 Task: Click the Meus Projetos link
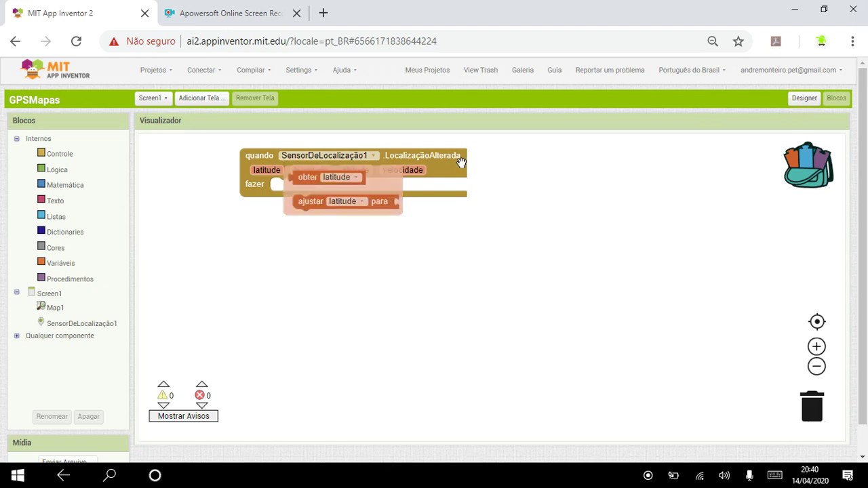(x=427, y=70)
